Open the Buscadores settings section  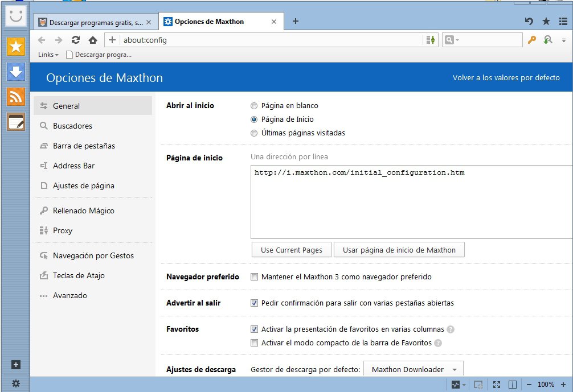click(x=72, y=126)
